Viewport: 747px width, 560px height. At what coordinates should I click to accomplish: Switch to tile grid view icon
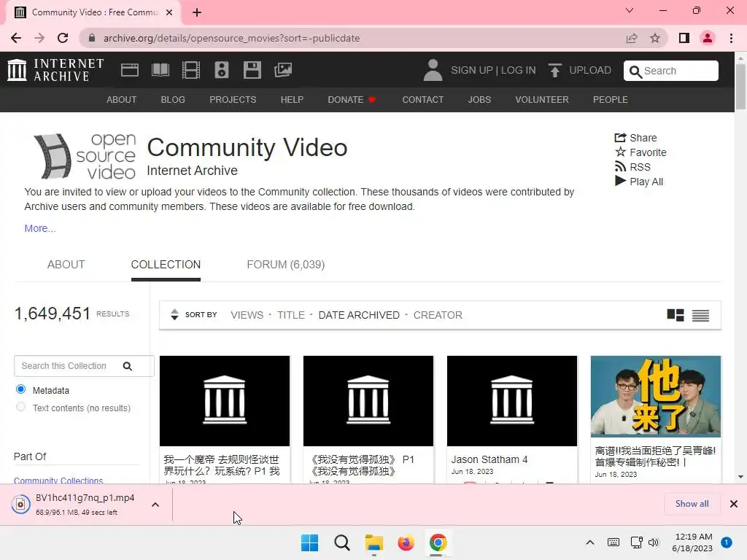[675, 315]
